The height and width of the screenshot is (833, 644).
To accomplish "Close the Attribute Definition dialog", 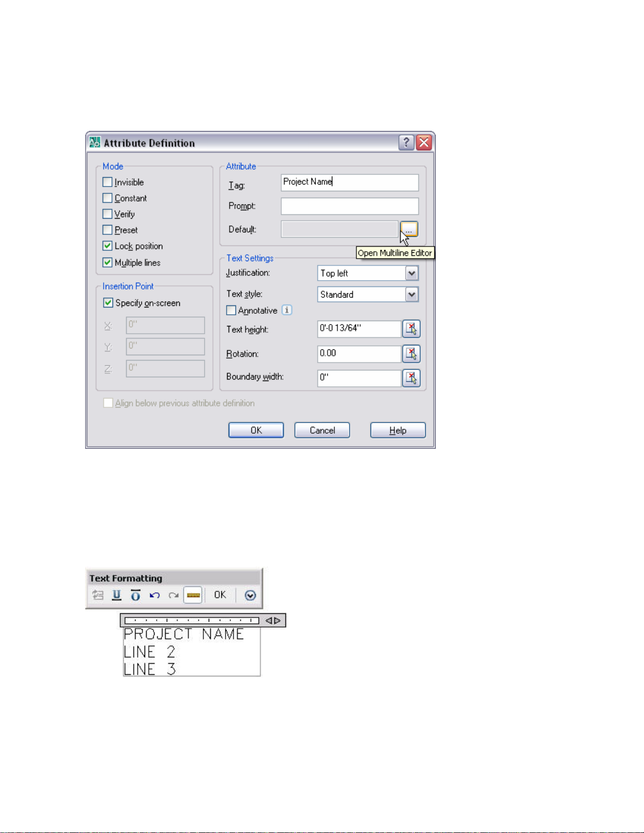I will coord(424,142).
